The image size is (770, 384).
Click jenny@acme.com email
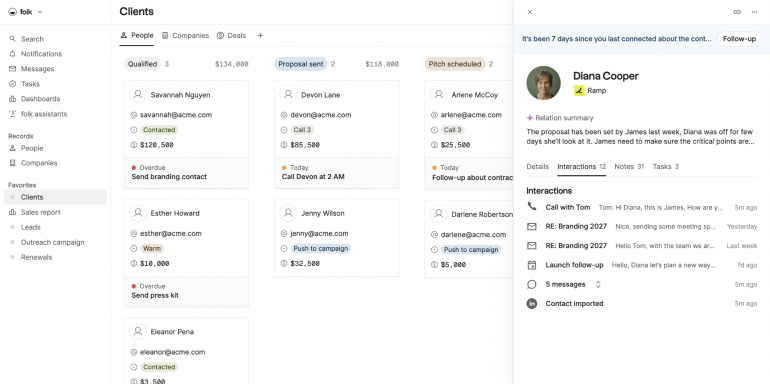319,233
